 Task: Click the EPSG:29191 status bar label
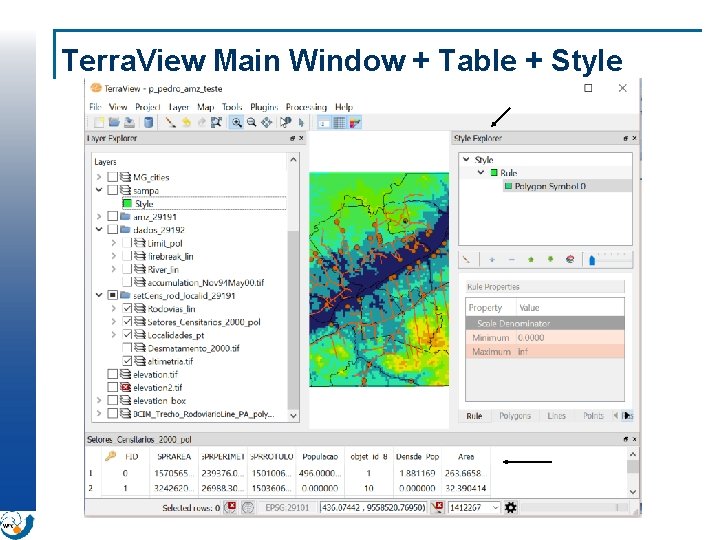(x=287, y=507)
